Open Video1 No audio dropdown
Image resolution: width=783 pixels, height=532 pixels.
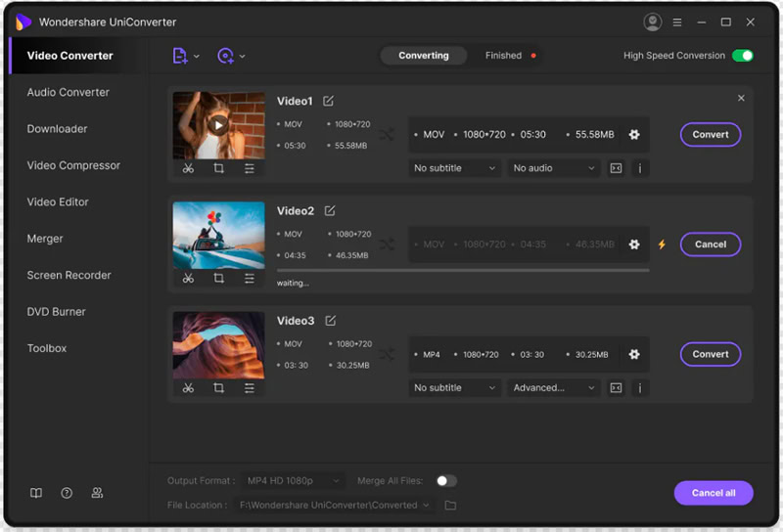click(553, 168)
